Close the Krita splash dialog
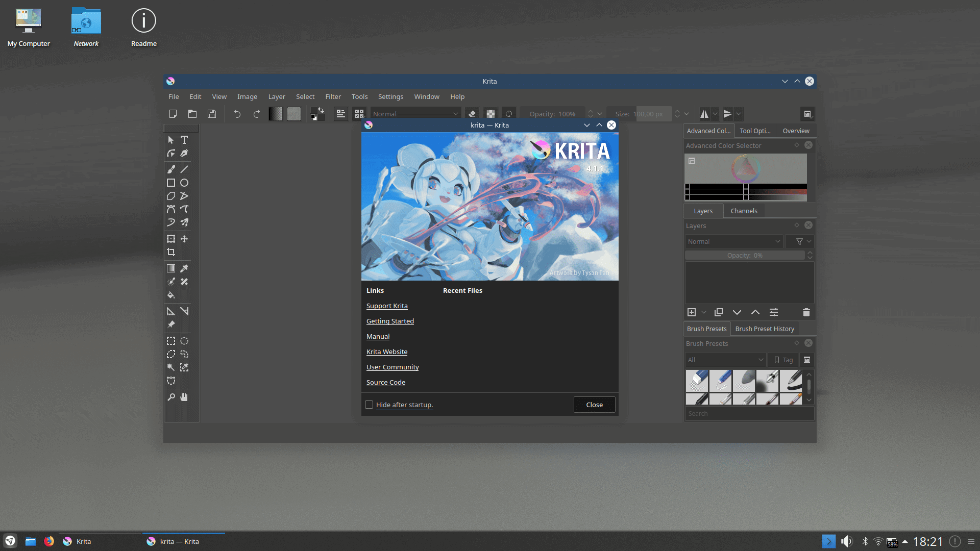The width and height of the screenshot is (980, 551). click(594, 405)
